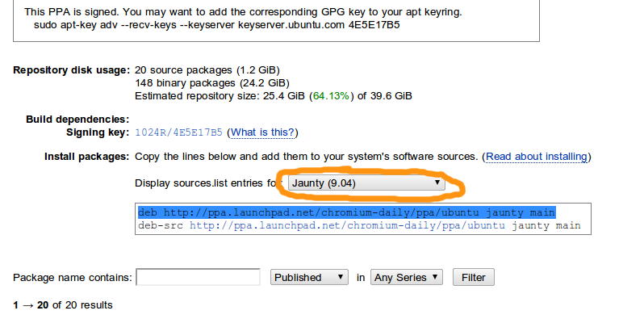The width and height of the screenshot is (644, 319).
Task: Click the URL in the deb-src line
Action: point(347,225)
